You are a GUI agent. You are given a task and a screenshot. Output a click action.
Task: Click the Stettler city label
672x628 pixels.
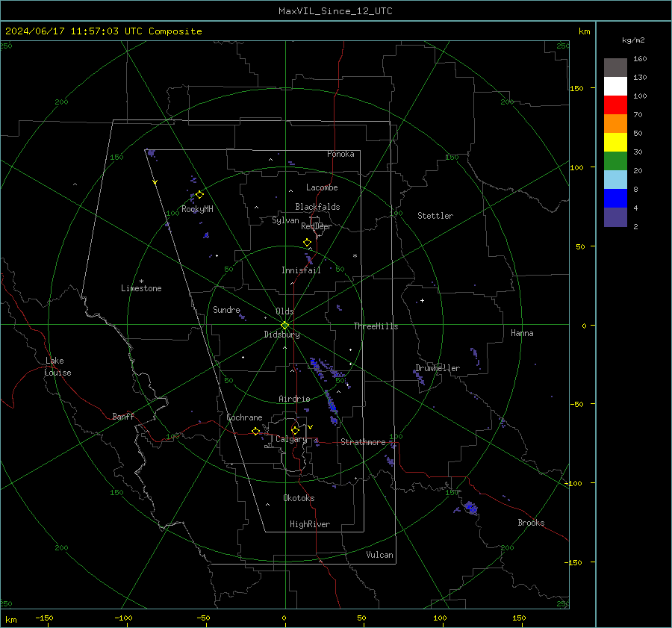click(435, 216)
